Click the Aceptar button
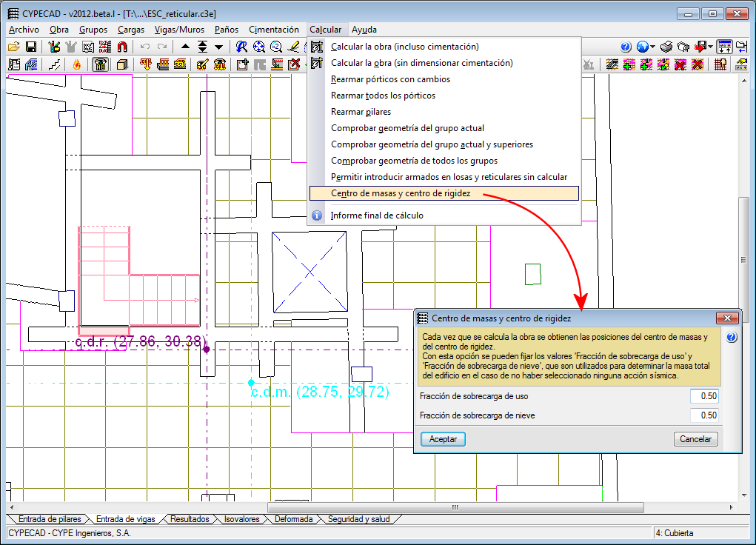 (443, 439)
